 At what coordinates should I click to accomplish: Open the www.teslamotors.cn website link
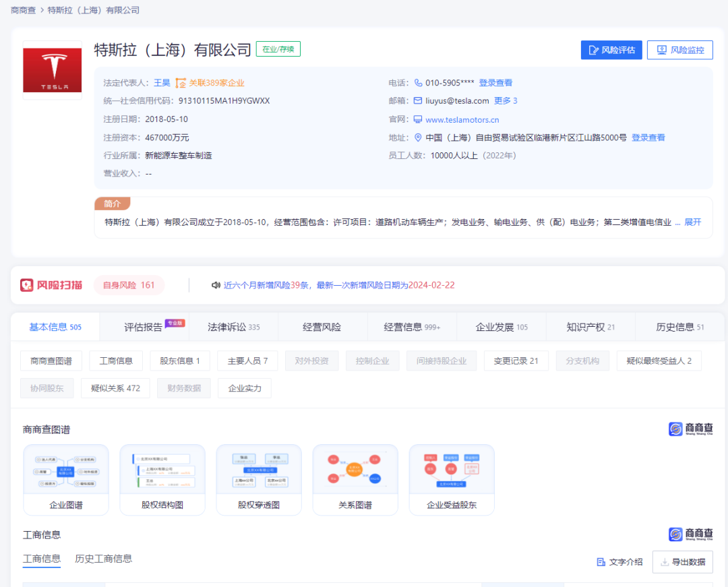coord(462,119)
